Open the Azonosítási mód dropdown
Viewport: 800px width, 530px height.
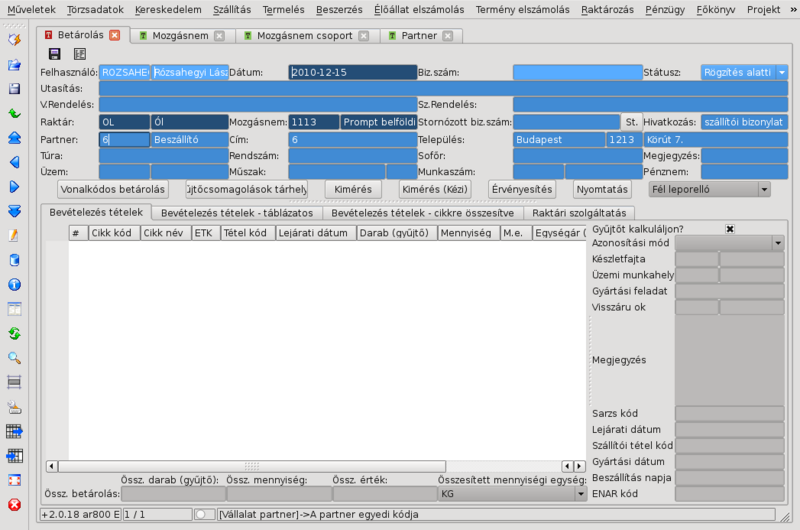(x=778, y=243)
